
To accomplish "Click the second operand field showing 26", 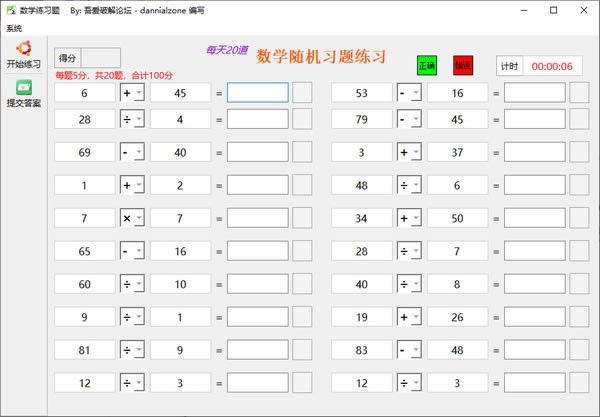I will pos(457,317).
